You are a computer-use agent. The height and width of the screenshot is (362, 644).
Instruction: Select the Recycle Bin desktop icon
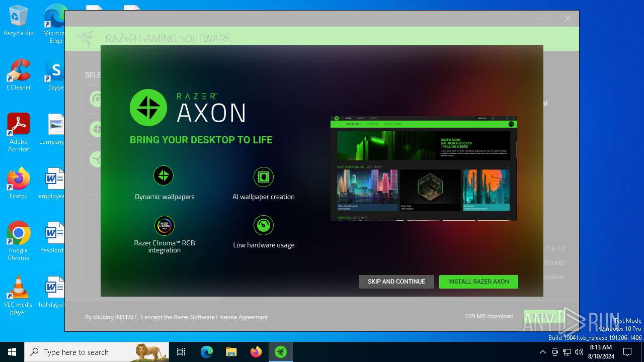click(x=19, y=21)
